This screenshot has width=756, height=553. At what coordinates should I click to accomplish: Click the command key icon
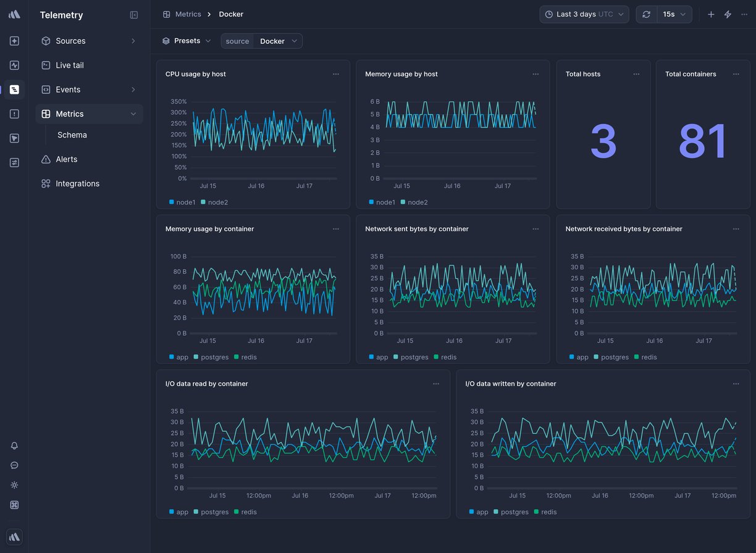point(14,505)
